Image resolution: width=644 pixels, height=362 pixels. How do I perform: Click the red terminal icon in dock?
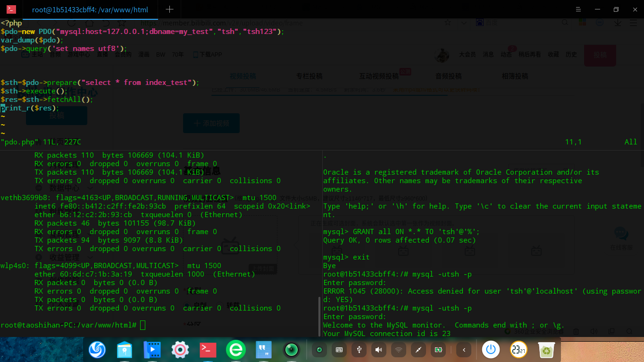tap(208, 350)
